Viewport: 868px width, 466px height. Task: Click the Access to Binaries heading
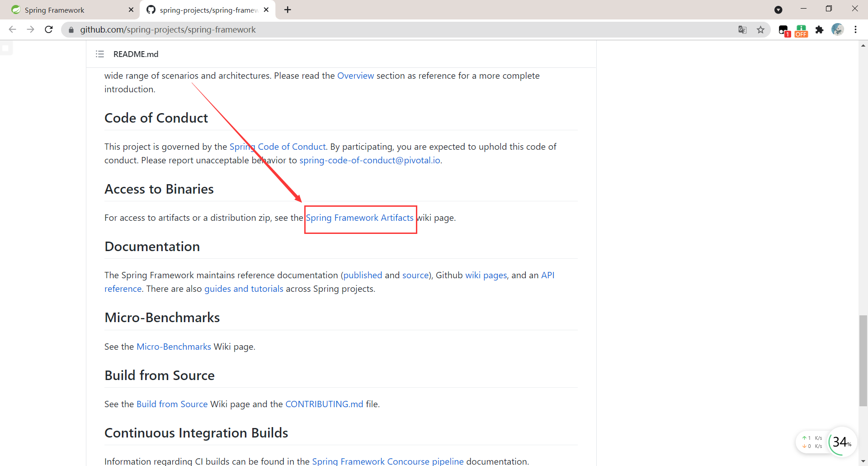159,189
